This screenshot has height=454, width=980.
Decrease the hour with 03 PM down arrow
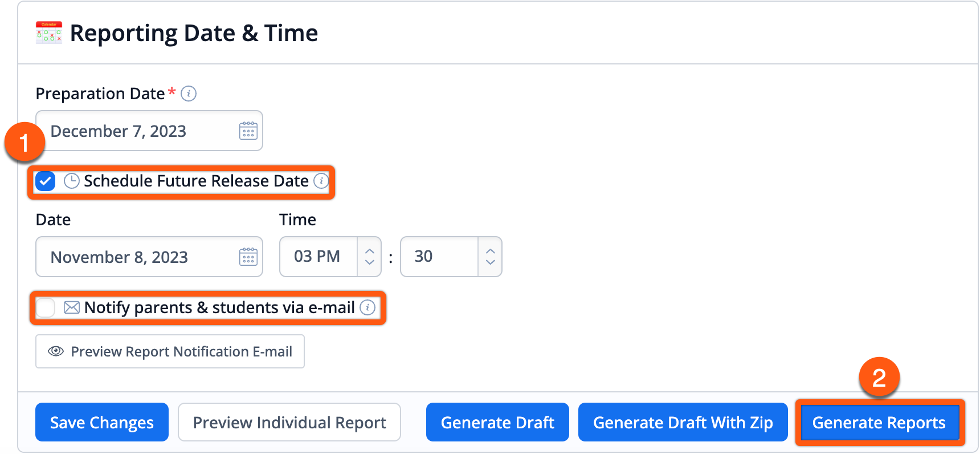(x=370, y=262)
